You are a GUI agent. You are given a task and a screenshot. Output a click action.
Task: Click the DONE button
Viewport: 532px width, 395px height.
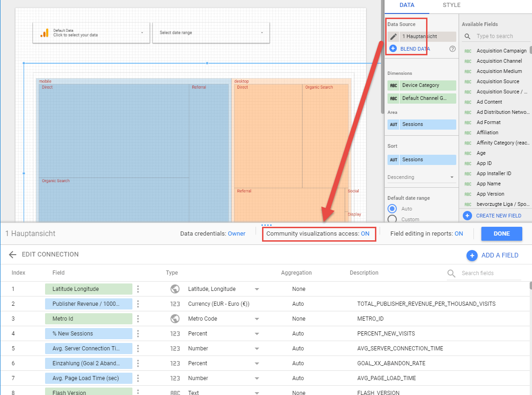click(x=501, y=233)
